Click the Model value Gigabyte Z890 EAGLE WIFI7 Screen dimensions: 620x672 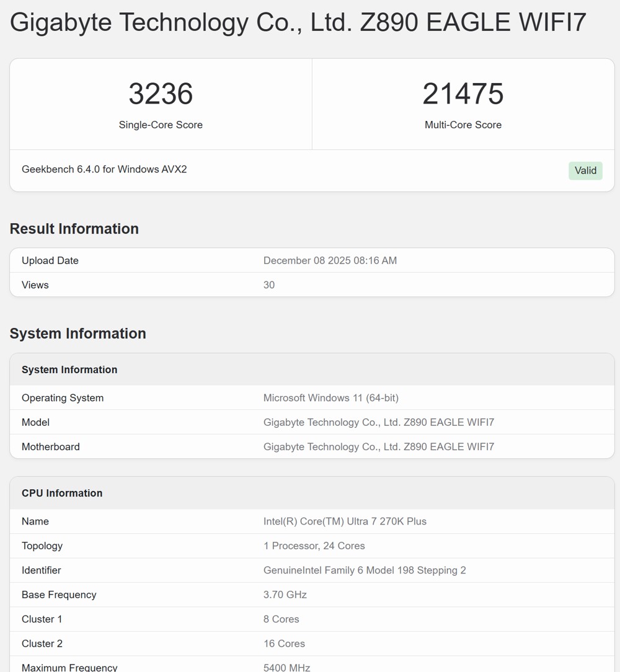pos(379,422)
